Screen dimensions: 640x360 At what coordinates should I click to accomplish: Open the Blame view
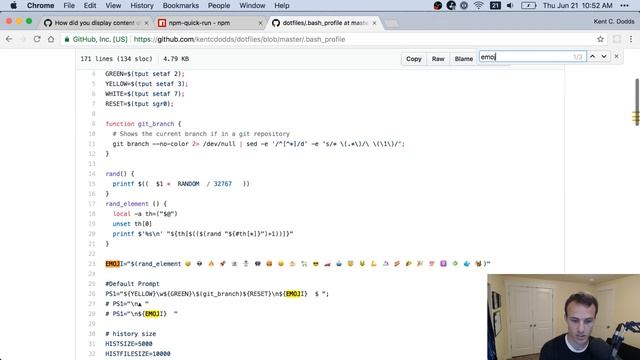(464, 59)
